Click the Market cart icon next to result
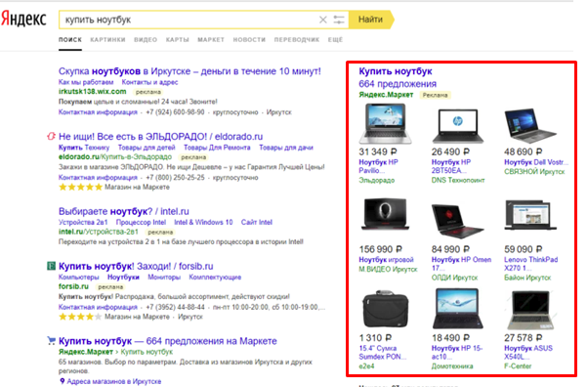The image size is (588, 387). pos(51,341)
